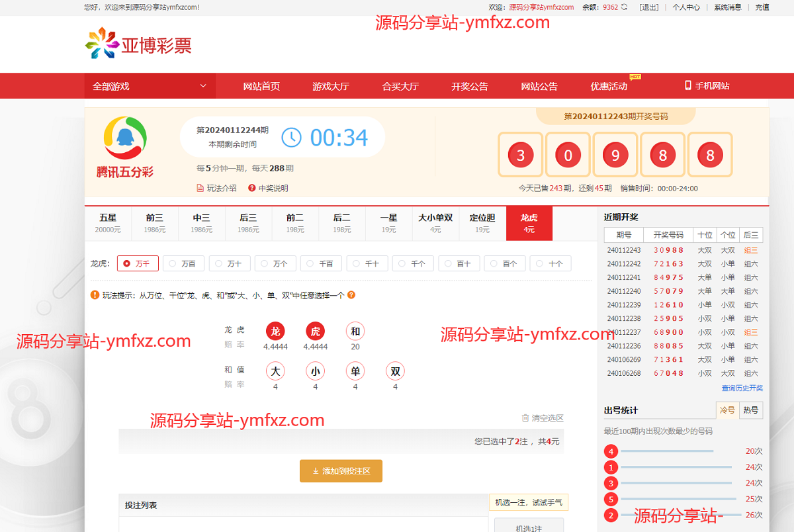
Task: Select the 千百 radio option
Action: tap(321, 263)
